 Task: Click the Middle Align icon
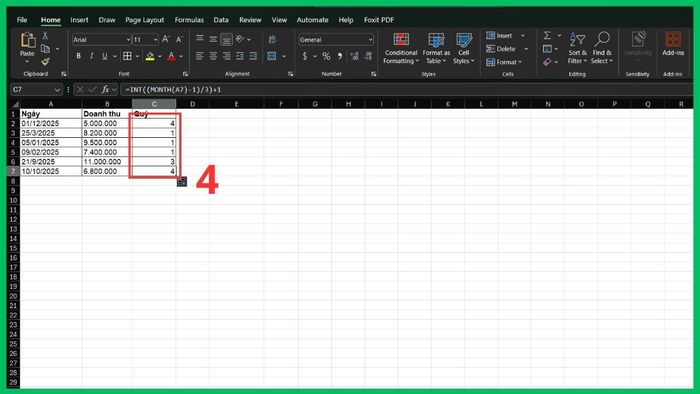coord(213,39)
